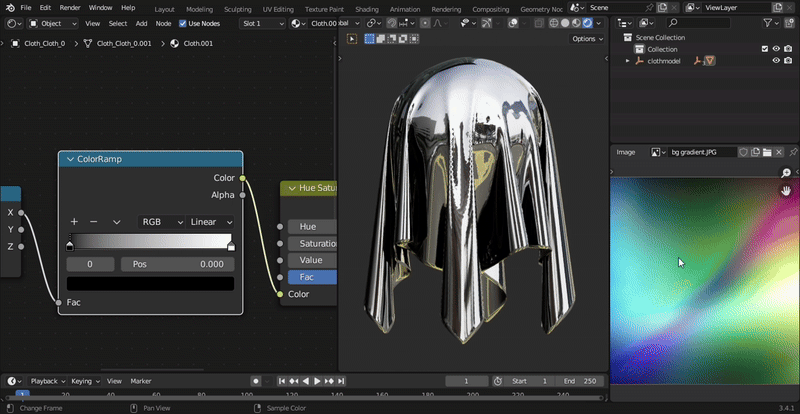Hide clothmodel using its eye icon
The width and height of the screenshot is (800, 414).
tap(776, 61)
